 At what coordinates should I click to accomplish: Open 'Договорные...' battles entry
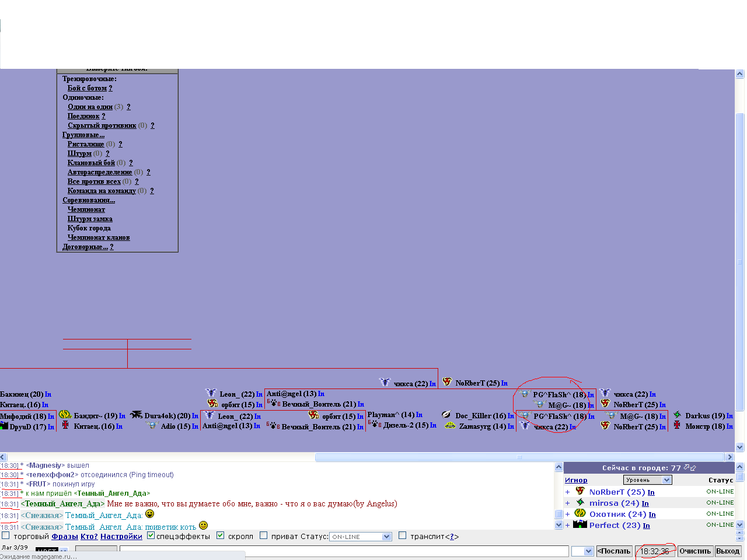coord(85,247)
